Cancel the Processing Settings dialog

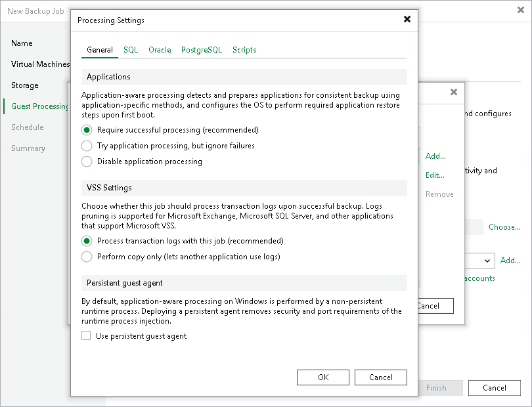381,377
